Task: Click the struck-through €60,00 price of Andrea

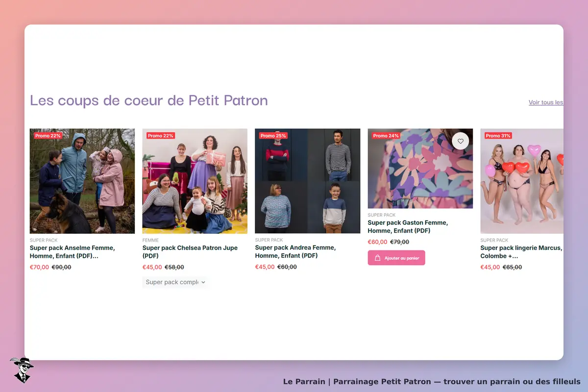Action: (x=287, y=267)
